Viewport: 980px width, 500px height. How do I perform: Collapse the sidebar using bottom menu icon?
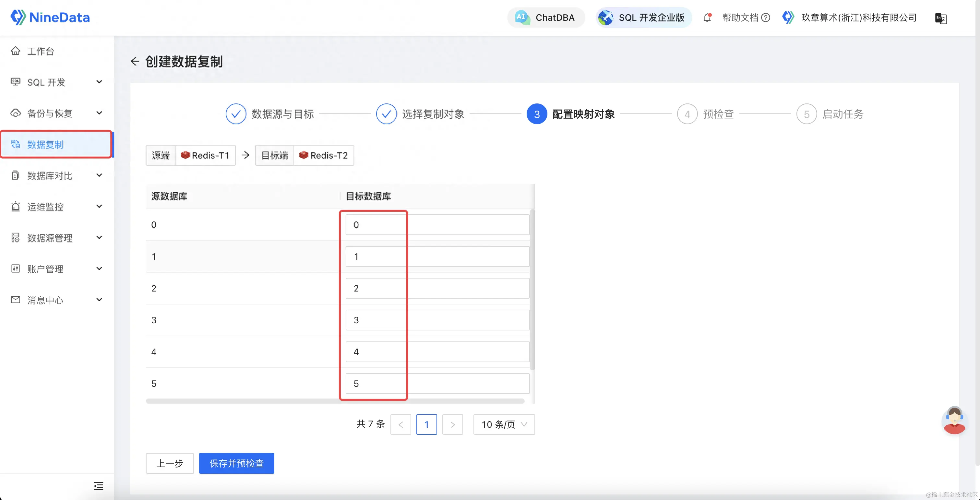[x=99, y=486]
